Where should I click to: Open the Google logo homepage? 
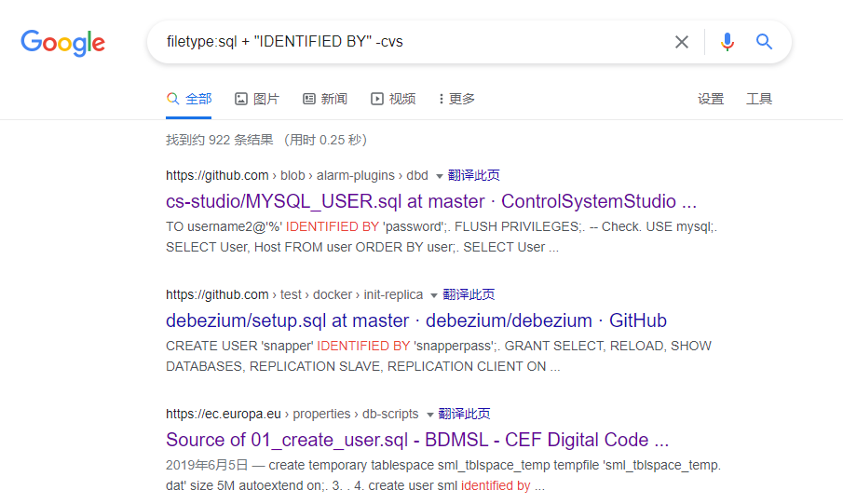coord(63,43)
